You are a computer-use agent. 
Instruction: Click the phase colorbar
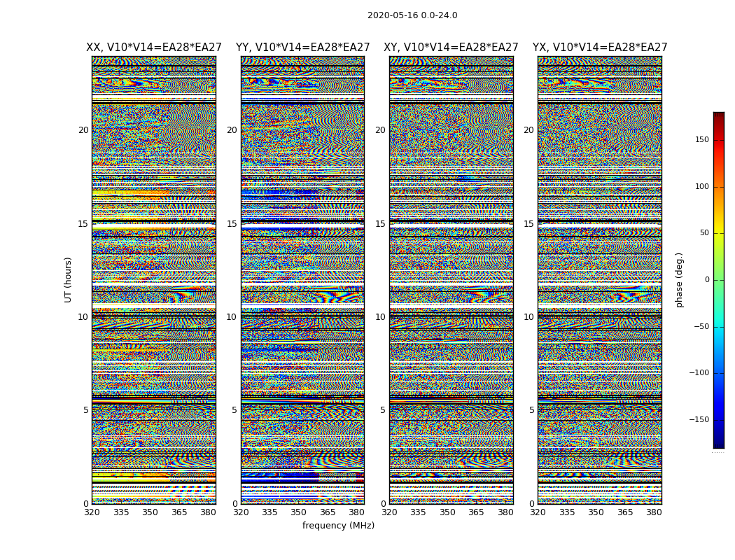pyautogui.click(x=719, y=280)
